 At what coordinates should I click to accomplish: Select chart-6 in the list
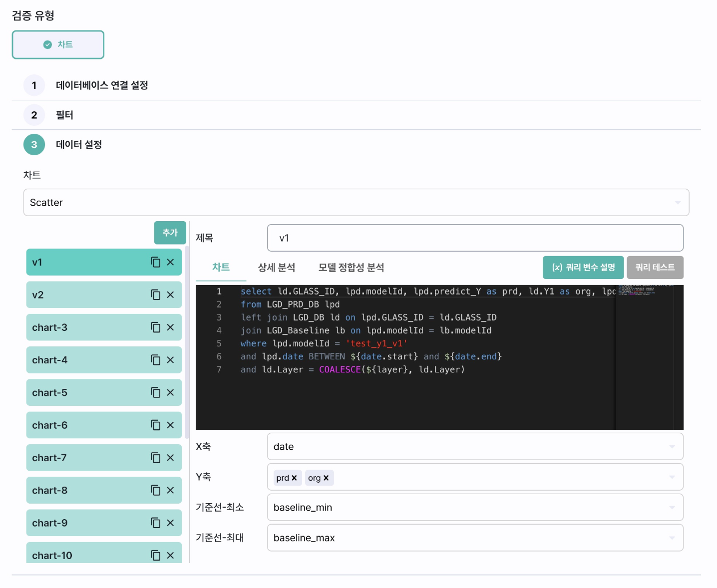coord(104,425)
